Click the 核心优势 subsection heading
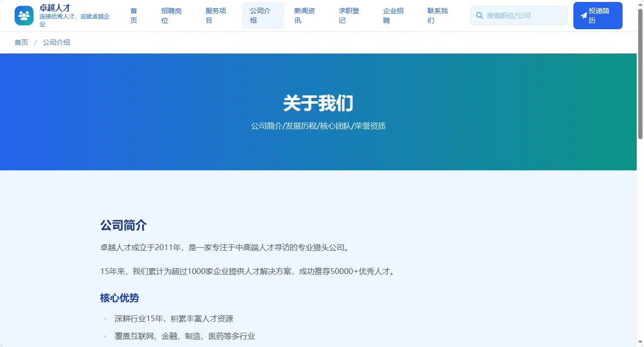 [x=119, y=298]
